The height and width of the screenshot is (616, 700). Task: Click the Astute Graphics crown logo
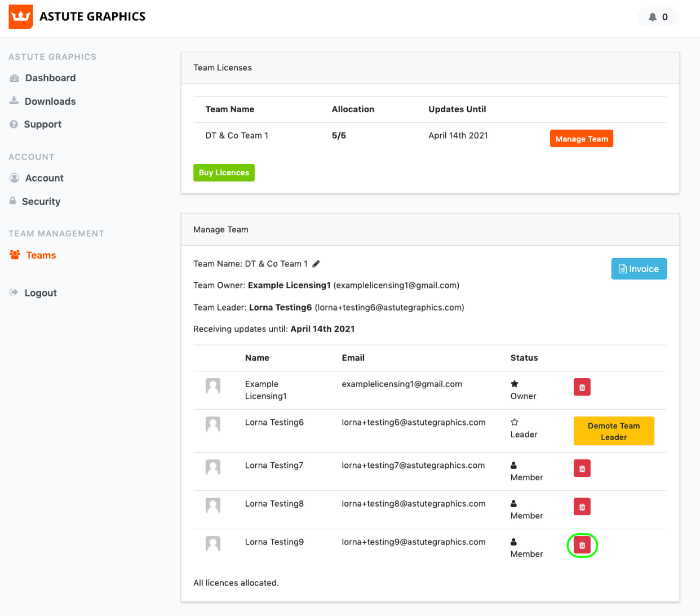click(21, 17)
